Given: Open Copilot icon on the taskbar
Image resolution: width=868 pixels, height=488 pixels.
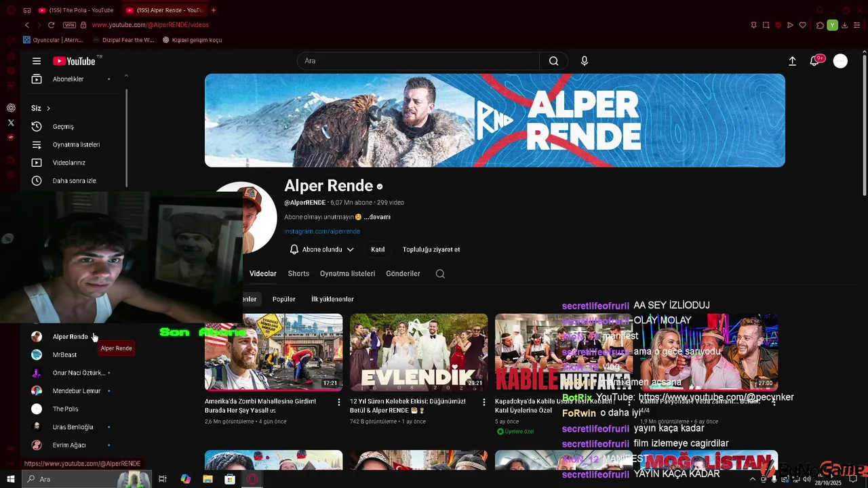Looking at the screenshot, I should pyautogui.click(x=185, y=479).
